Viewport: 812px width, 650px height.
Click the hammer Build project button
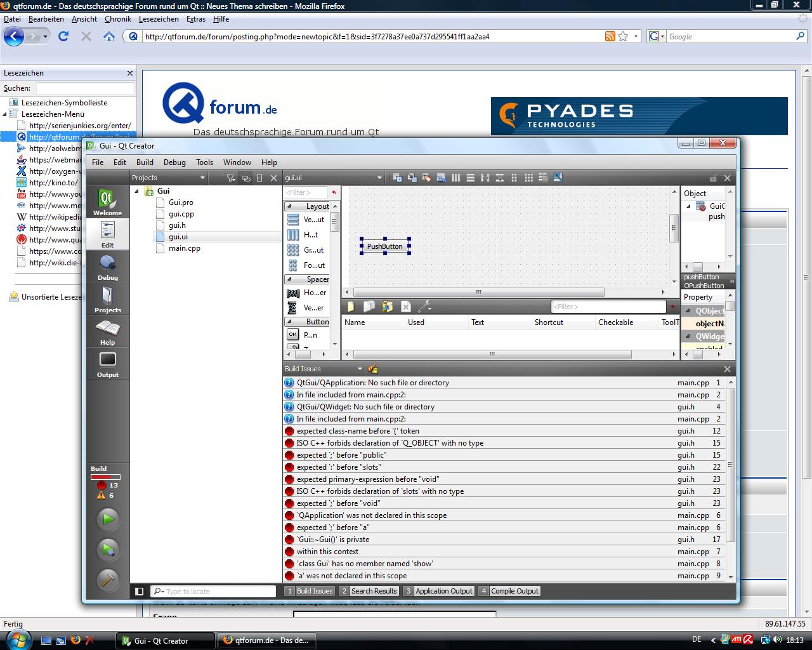(x=107, y=579)
